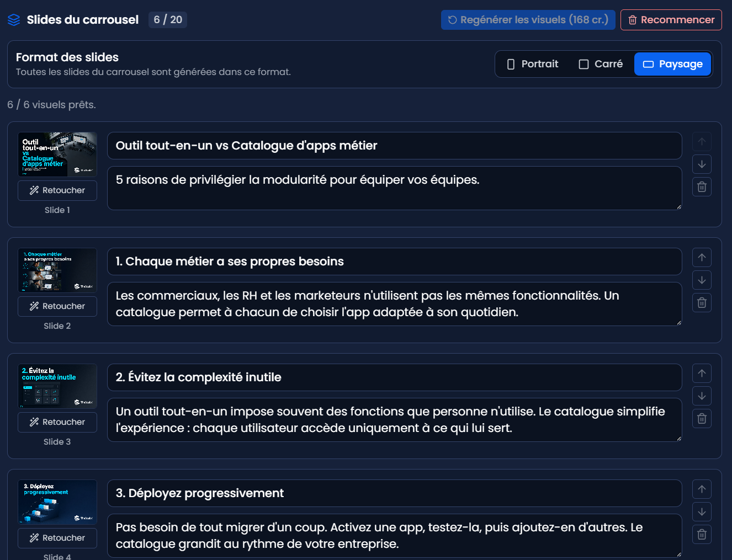This screenshot has width=732, height=560.
Task: Click the layers icon beside Slides du carrousel
Action: [x=14, y=20]
